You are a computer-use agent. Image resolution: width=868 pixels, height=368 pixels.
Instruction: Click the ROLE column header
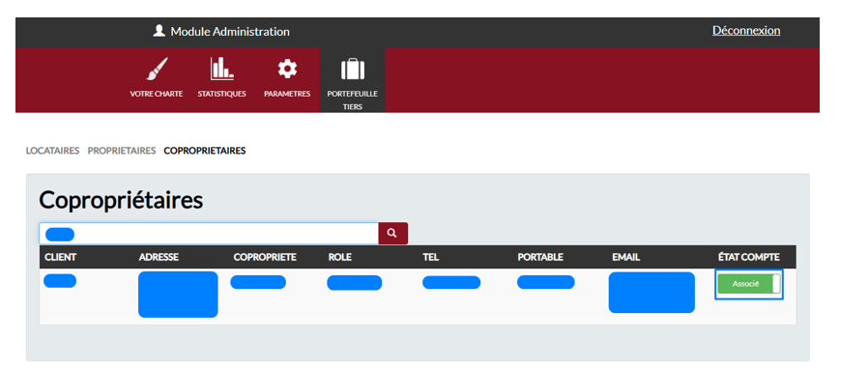(x=340, y=257)
